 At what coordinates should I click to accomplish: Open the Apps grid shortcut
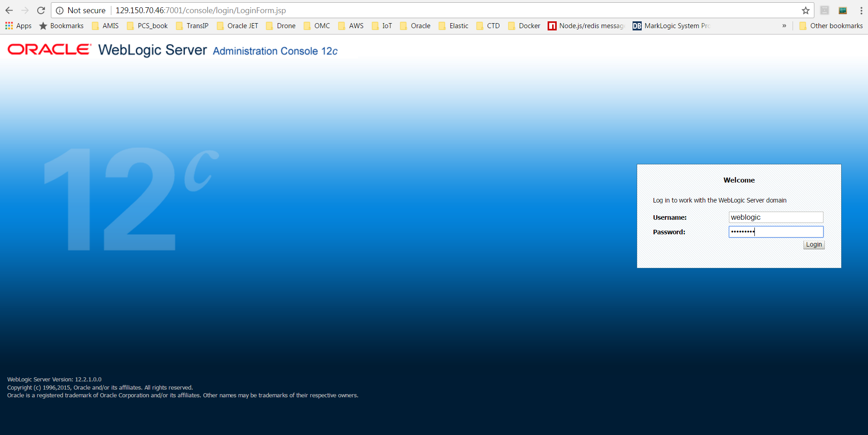pos(18,26)
